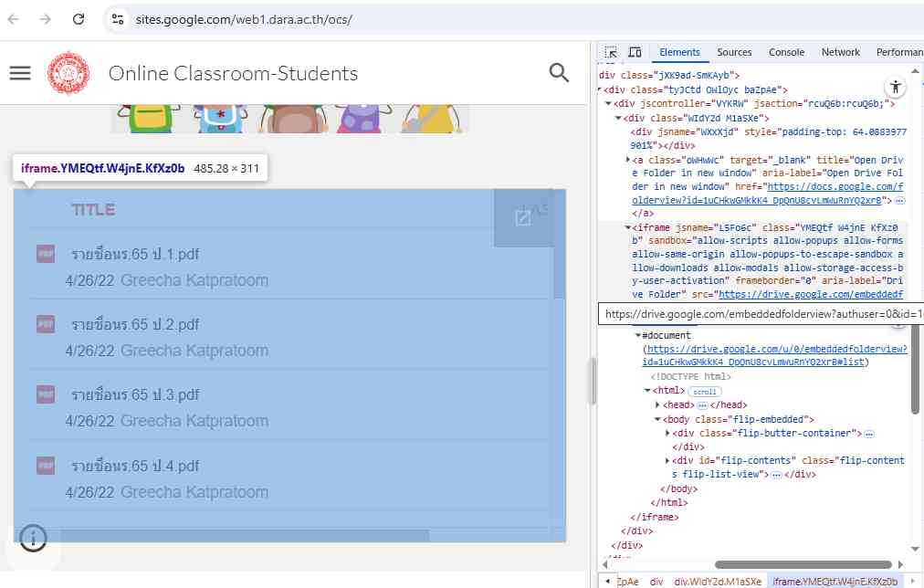Image resolution: width=924 pixels, height=588 pixels.
Task: Open Drive folder in new window icon
Action: tap(523, 217)
